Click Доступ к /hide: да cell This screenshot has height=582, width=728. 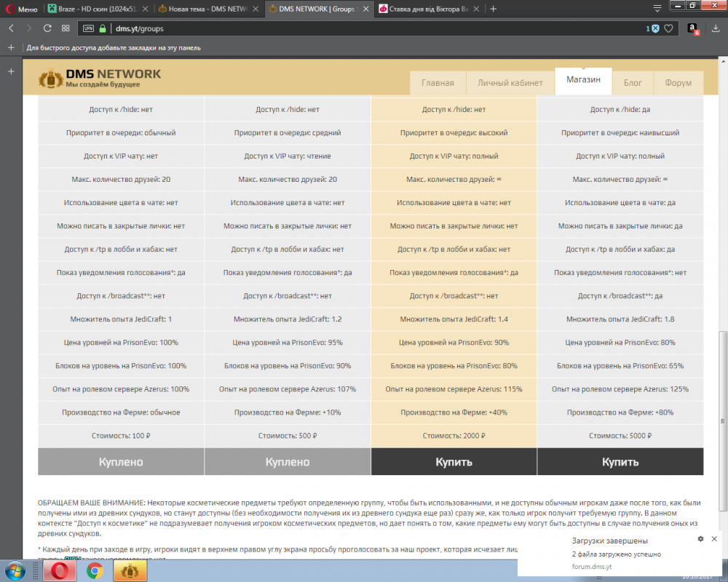click(620, 110)
